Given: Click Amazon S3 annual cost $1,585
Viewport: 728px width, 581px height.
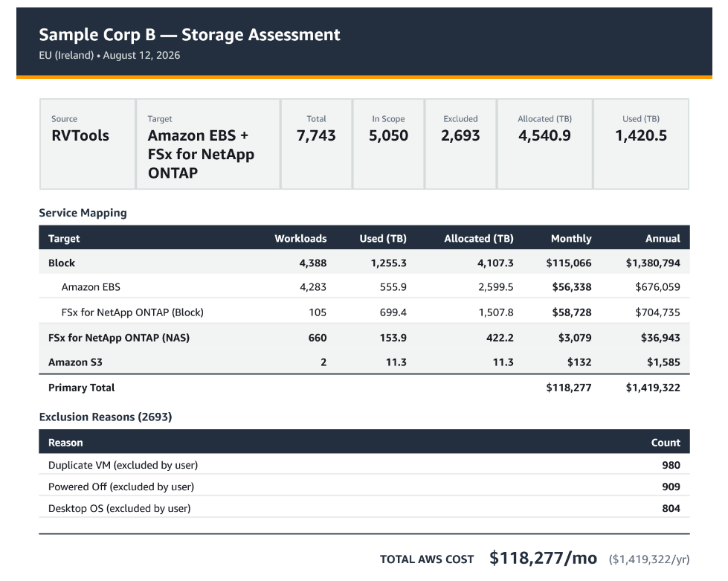Looking at the screenshot, I should click(x=663, y=362).
